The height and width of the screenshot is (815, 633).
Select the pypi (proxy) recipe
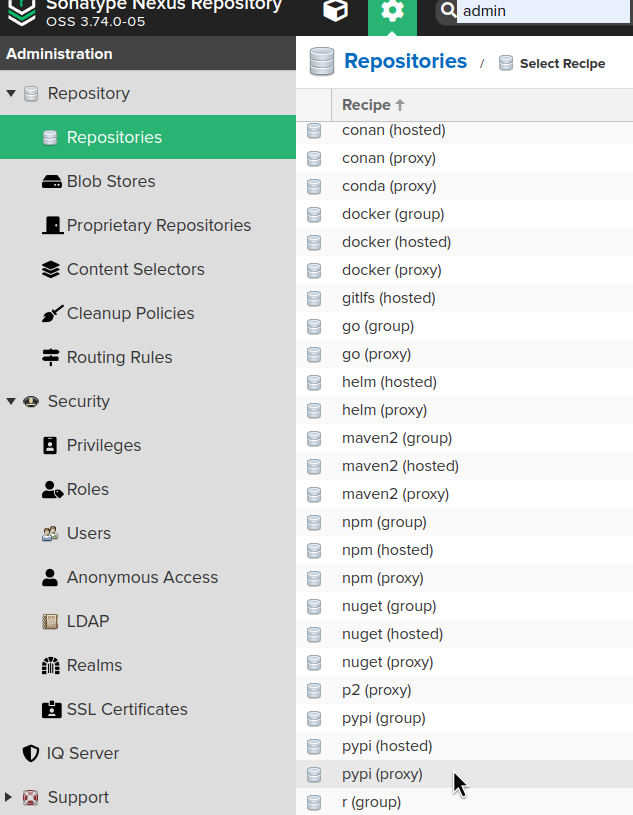coord(465,774)
